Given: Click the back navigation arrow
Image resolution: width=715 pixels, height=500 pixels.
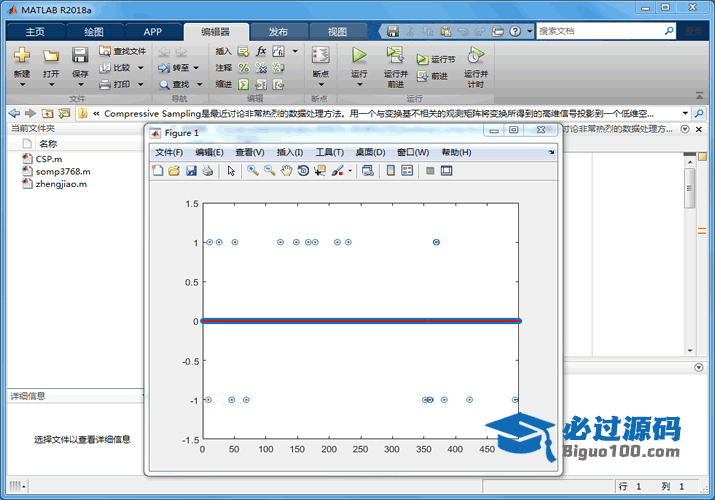Looking at the screenshot, I should click(x=14, y=113).
